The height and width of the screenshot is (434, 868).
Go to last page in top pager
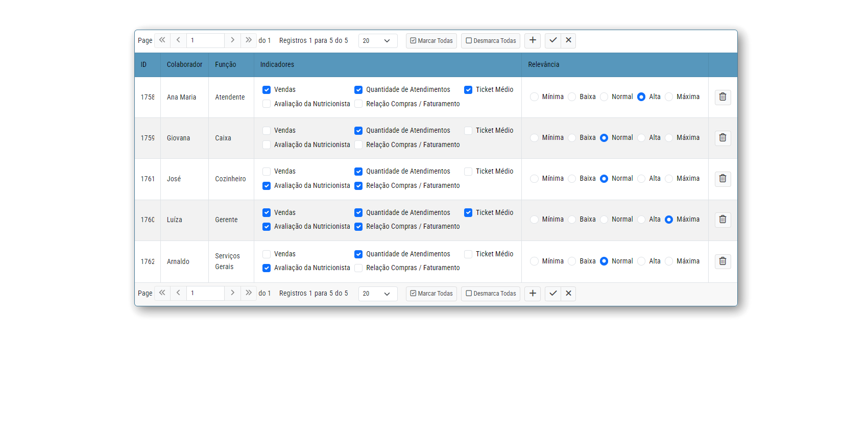pos(249,40)
